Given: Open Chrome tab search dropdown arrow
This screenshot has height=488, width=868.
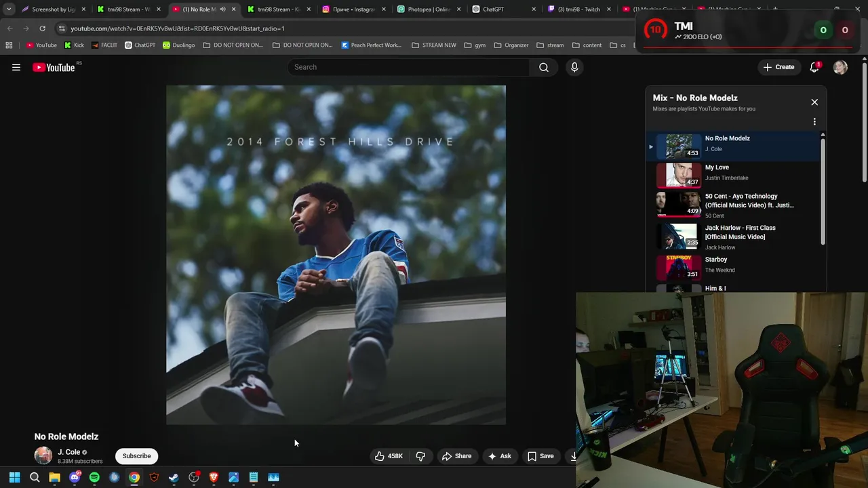Looking at the screenshot, I should pos(9,9).
